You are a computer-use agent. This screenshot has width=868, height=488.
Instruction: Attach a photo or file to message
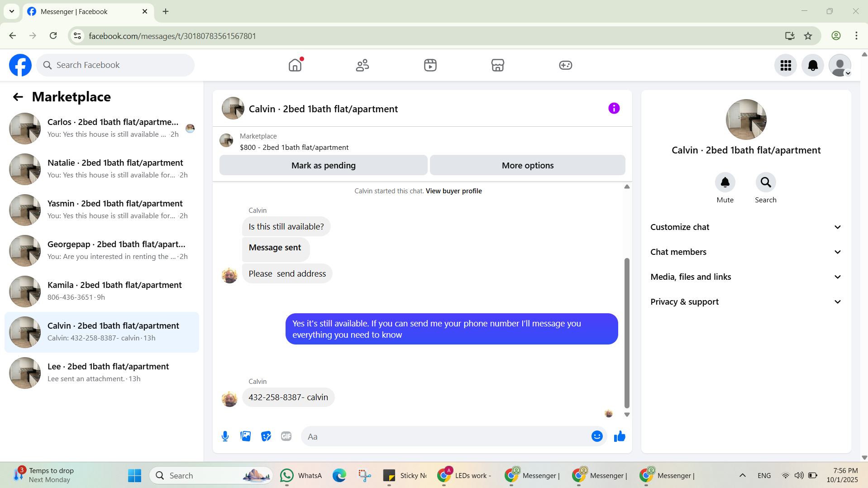pyautogui.click(x=246, y=436)
